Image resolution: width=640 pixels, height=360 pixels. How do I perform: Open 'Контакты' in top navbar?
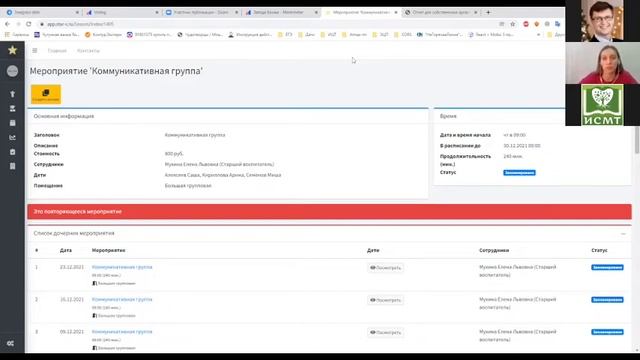(x=88, y=51)
